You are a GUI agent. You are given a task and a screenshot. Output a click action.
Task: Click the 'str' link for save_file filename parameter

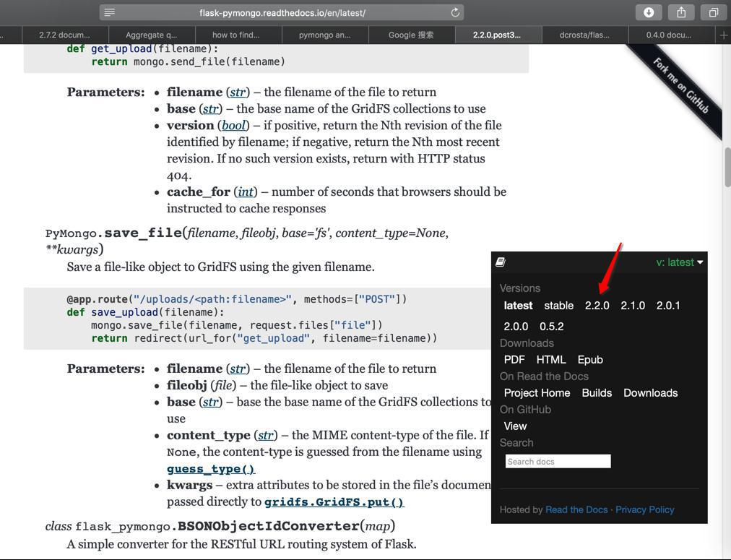[x=238, y=369]
